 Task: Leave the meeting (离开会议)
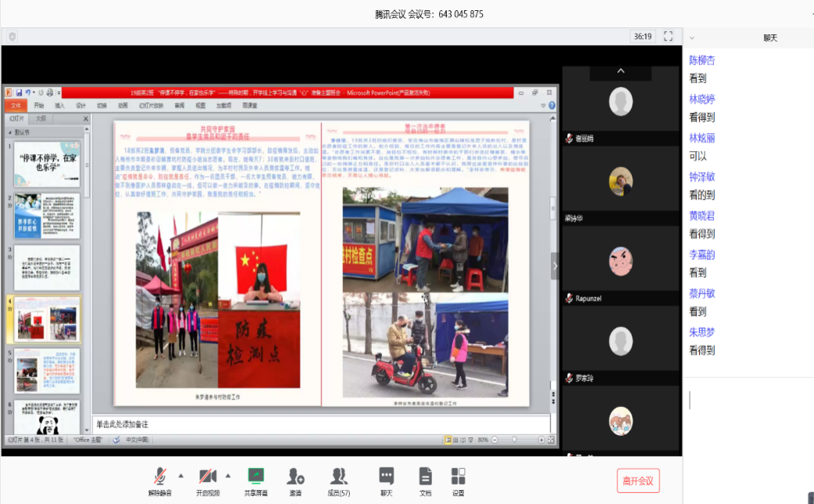[x=638, y=481]
